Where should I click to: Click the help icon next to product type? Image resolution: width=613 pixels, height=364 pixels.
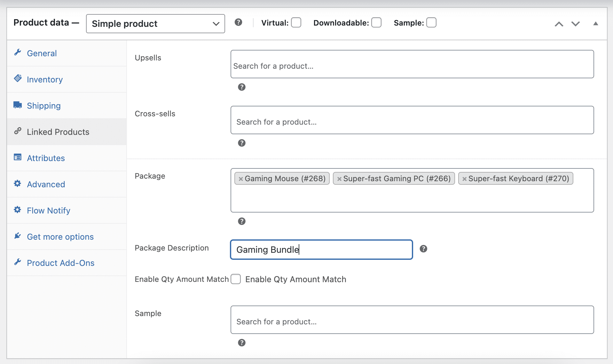[238, 22]
